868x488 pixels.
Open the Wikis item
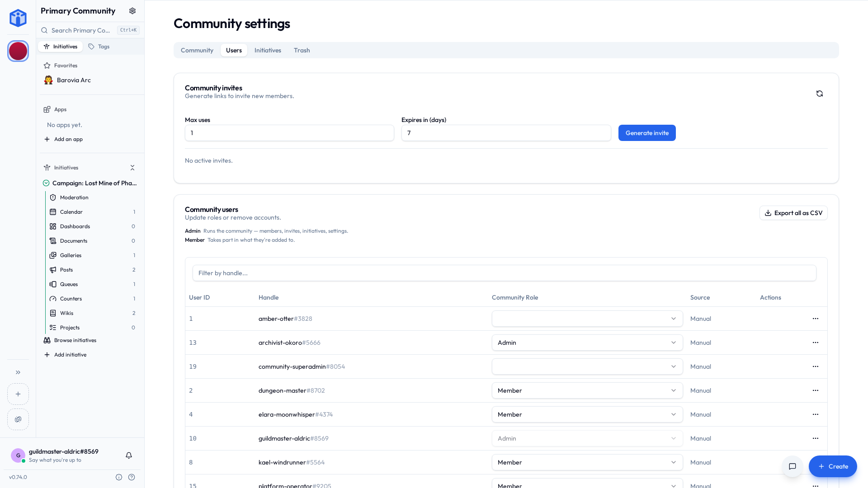pos(93,313)
